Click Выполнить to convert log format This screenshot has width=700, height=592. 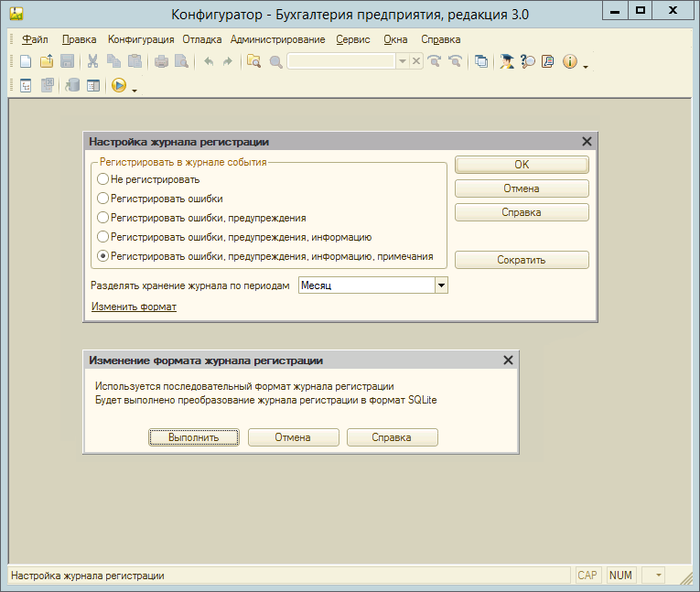(194, 437)
